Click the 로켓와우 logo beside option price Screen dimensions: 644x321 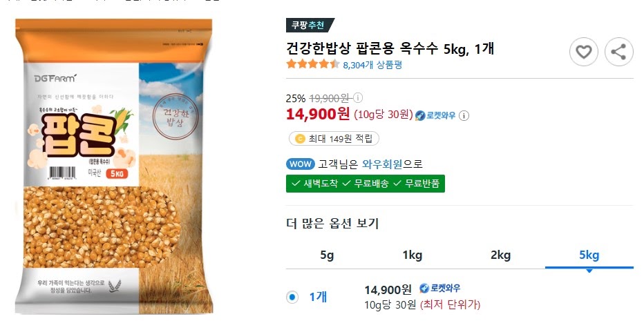click(439, 288)
